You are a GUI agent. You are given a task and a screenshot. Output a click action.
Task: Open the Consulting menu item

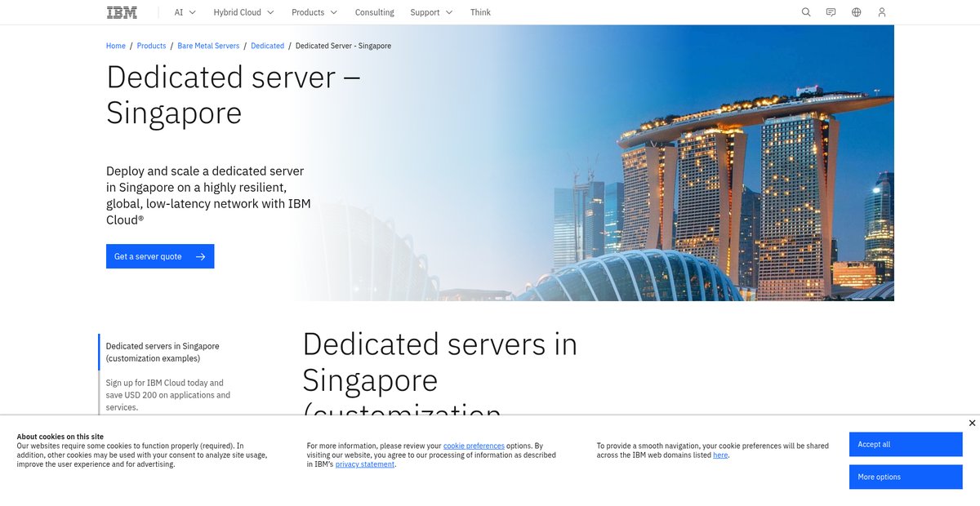click(x=375, y=12)
